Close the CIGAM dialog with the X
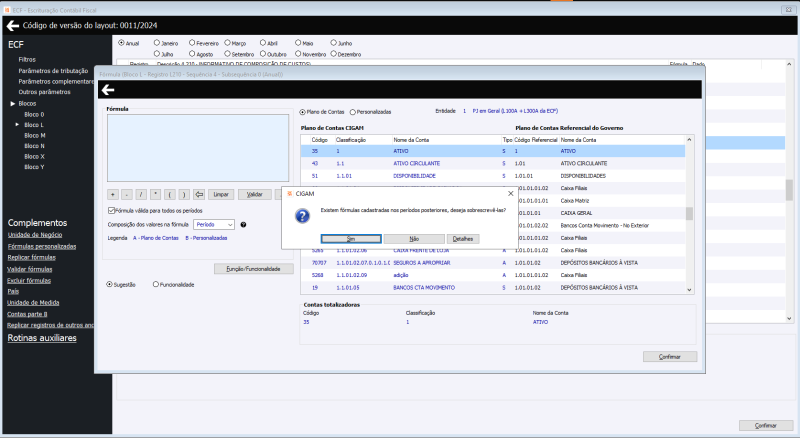This screenshot has width=800, height=438. click(x=509, y=193)
